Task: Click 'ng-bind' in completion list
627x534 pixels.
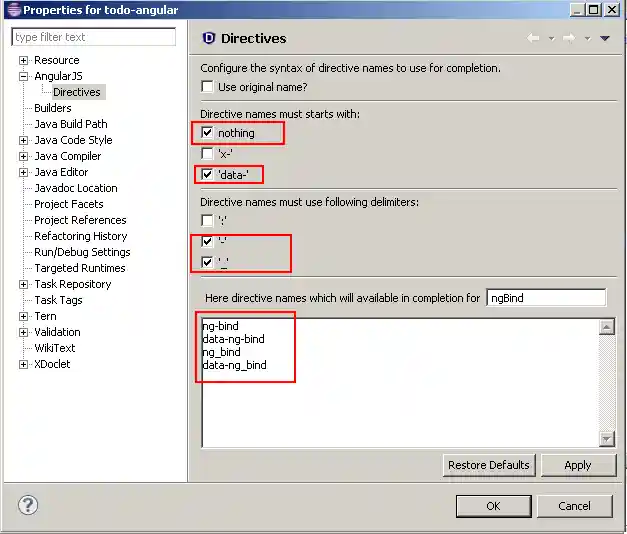Action: coord(221,326)
